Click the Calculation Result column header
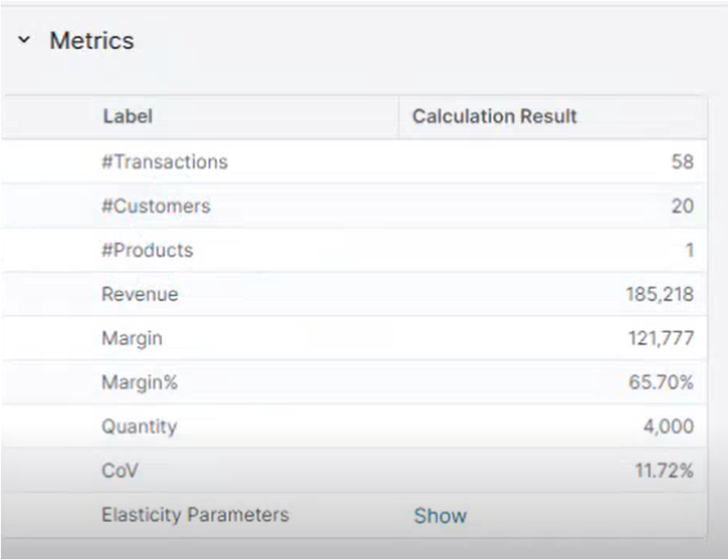Image resolution: width=728 pixels, height=560 pixels. [494, 117]
